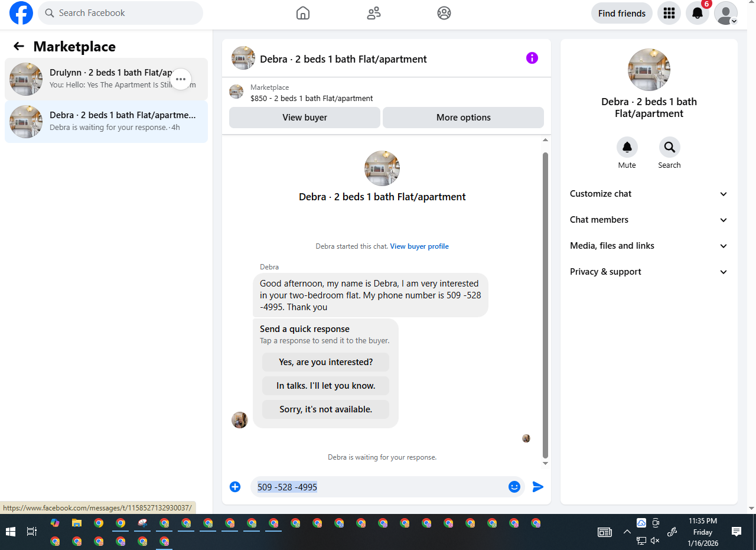This screenshot has width=756, height=550.
Task: Open the three-dot menu on Drulynn chat
Action: click(181, 79)
